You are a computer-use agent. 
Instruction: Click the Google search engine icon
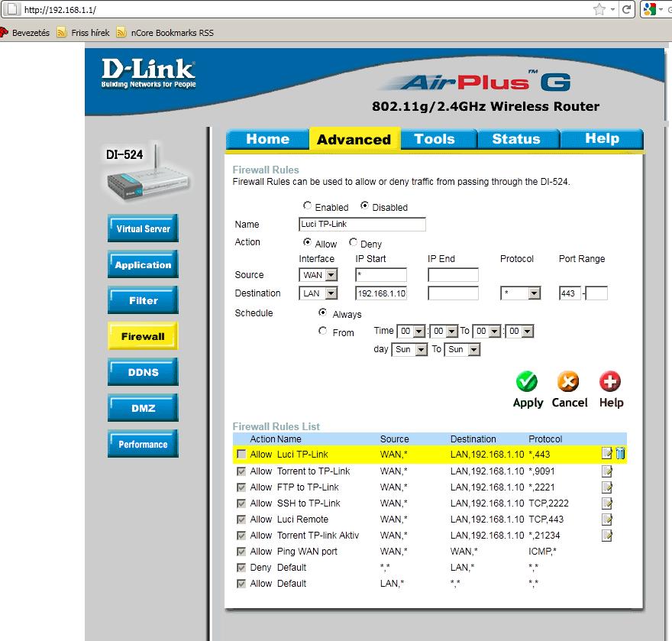[x=649, y=9]
